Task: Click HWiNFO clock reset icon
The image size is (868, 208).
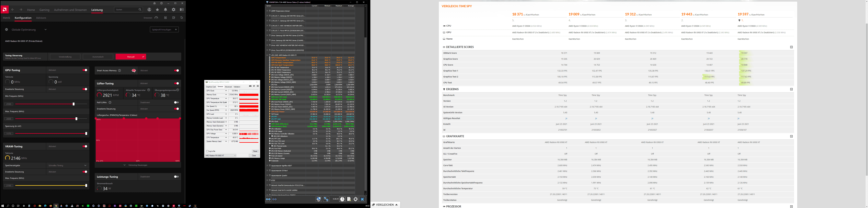Action: pos(342,199)
